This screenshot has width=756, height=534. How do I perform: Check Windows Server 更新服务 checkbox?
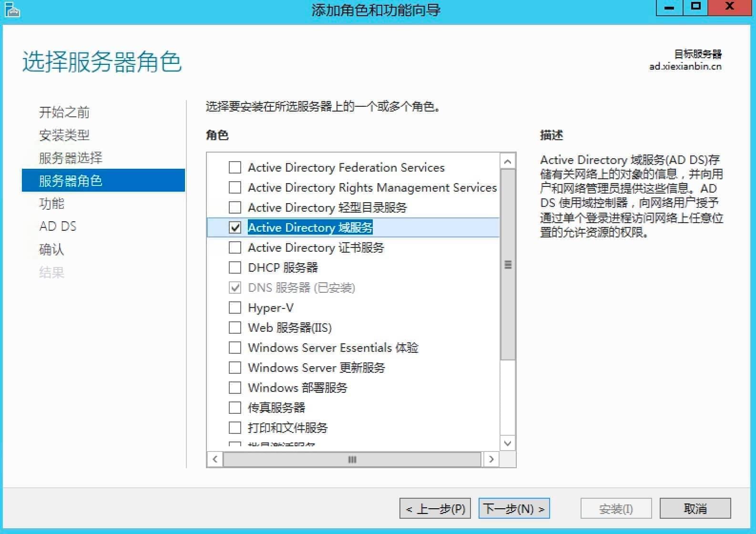pyautogui.click(x=235, y=368)
